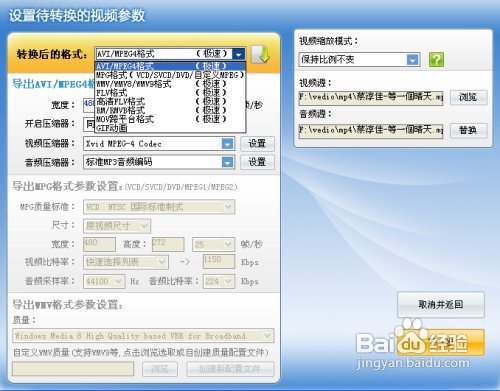Choose WMV/WMV8/WMV9格式 from the list
This screenshot has height=391, width=500.
(x=170, y=84)
